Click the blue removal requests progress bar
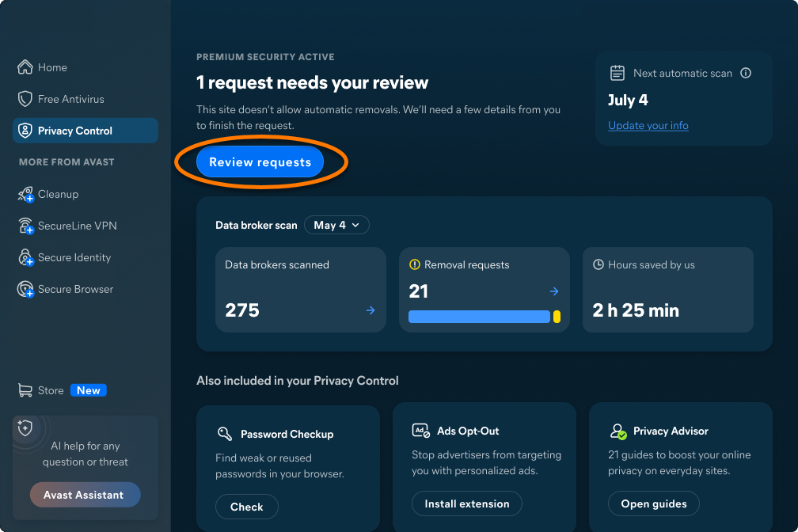798x532 pixels. 479,317
